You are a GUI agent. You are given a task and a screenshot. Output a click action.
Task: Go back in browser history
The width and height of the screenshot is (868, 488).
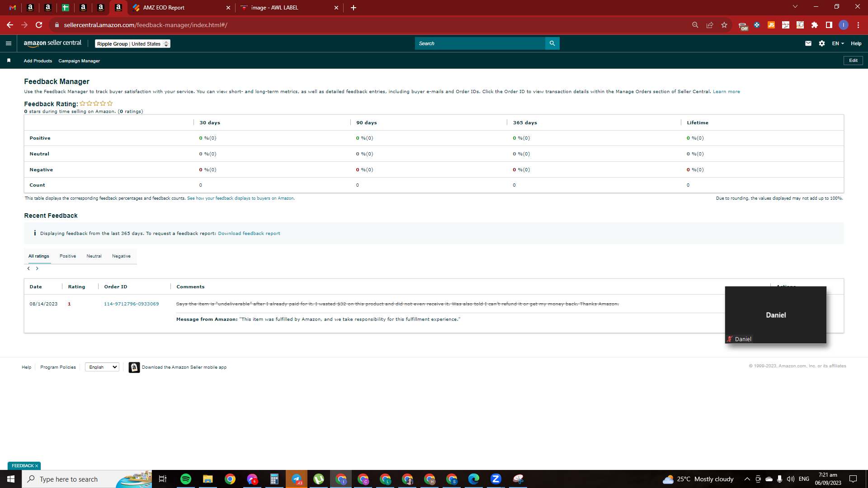10,25
